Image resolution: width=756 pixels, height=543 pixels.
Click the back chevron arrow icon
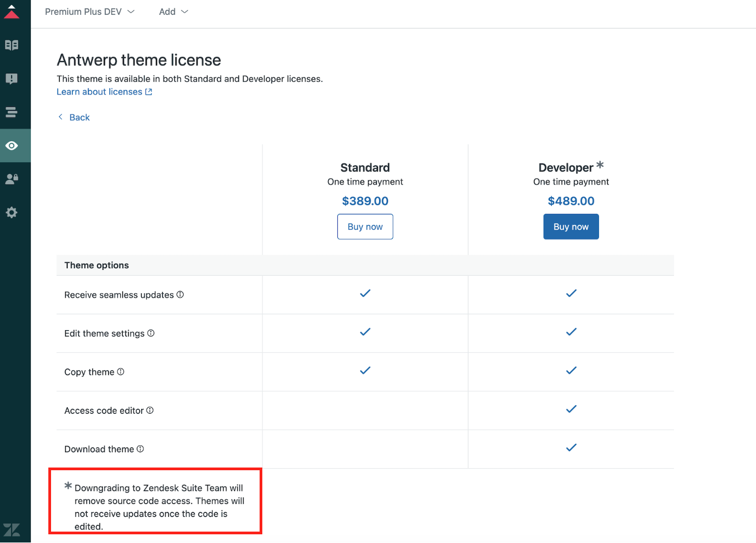coord(60,117)
